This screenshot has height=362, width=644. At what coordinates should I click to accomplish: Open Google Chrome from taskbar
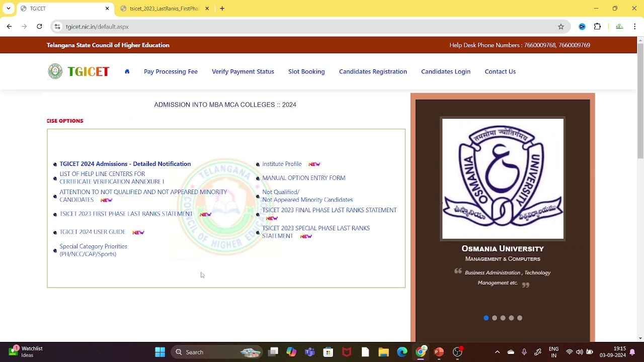(421, 352)
